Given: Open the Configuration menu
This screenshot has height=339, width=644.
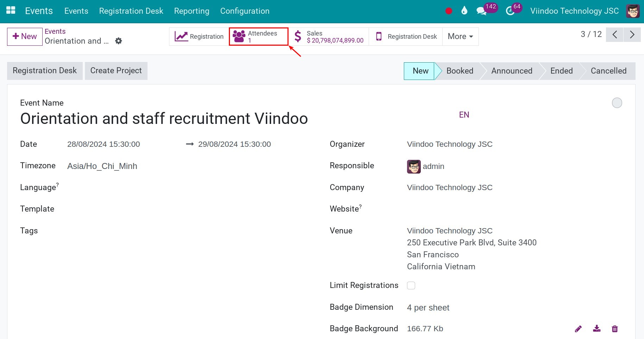Looking at the screenshot, I should click(245, 11).
